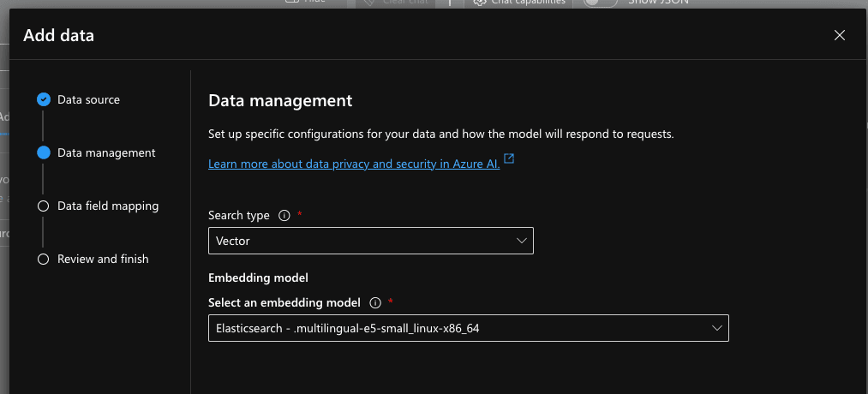Viewport: 868px width, 394px height.
Task: Go back to the Data source step
Action: (88, 99)
